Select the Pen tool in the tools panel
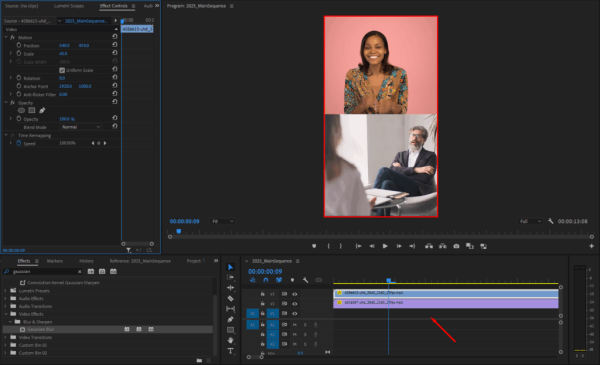This screenshot has width=600, height=365. [230, 319]
